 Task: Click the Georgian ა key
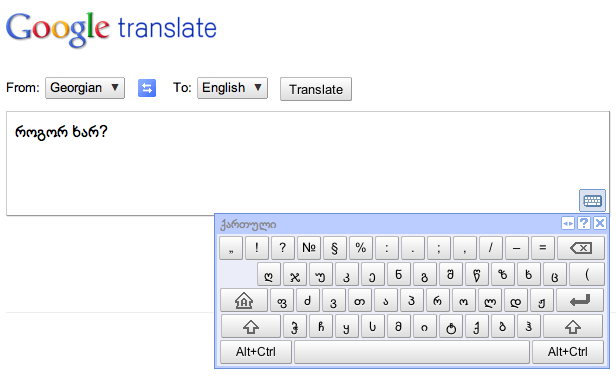385,301
